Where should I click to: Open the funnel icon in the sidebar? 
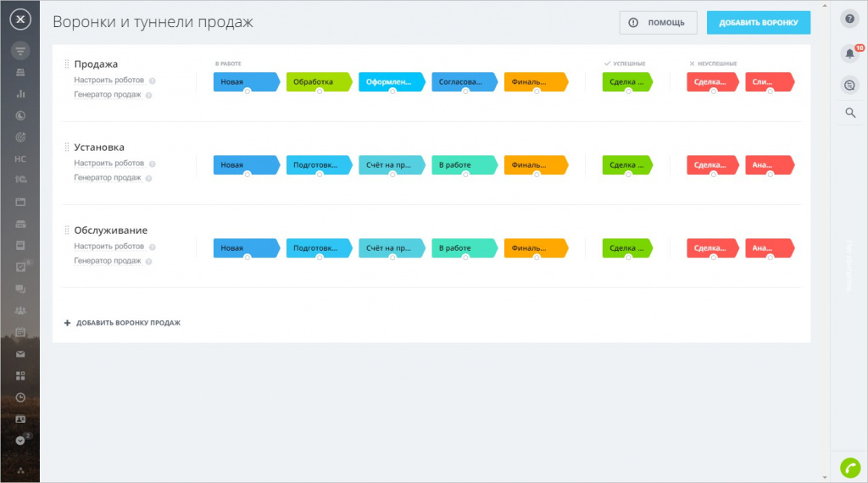click(x=20, y=51)
